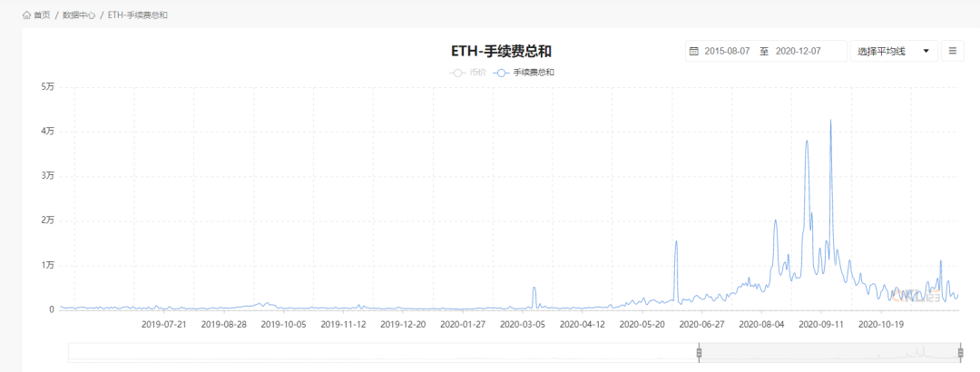The image size is (980, 372).
Task: Click x-axis label 2020-04-12
Action: [583, 325]
